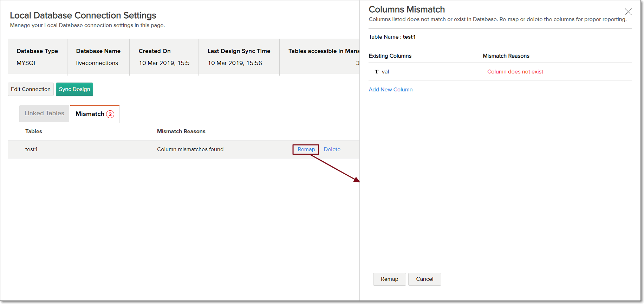
Task: Click the Last Design Sync Time value
Action: point(235,63)
